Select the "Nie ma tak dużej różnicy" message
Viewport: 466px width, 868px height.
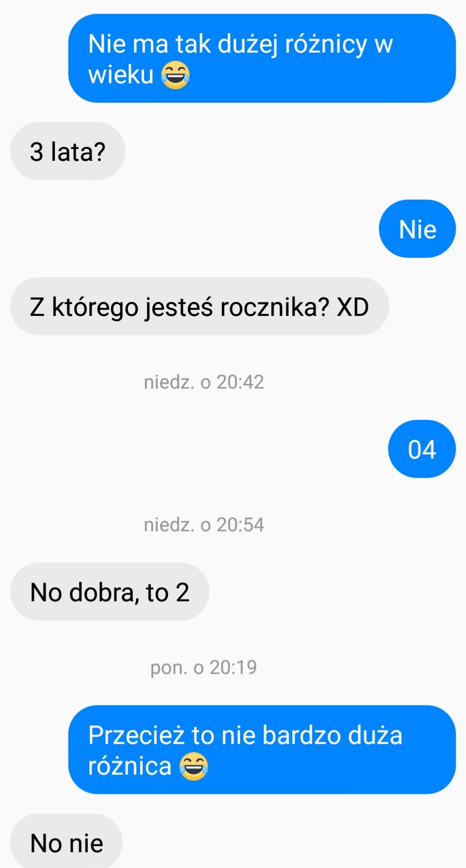pos(262,58)
